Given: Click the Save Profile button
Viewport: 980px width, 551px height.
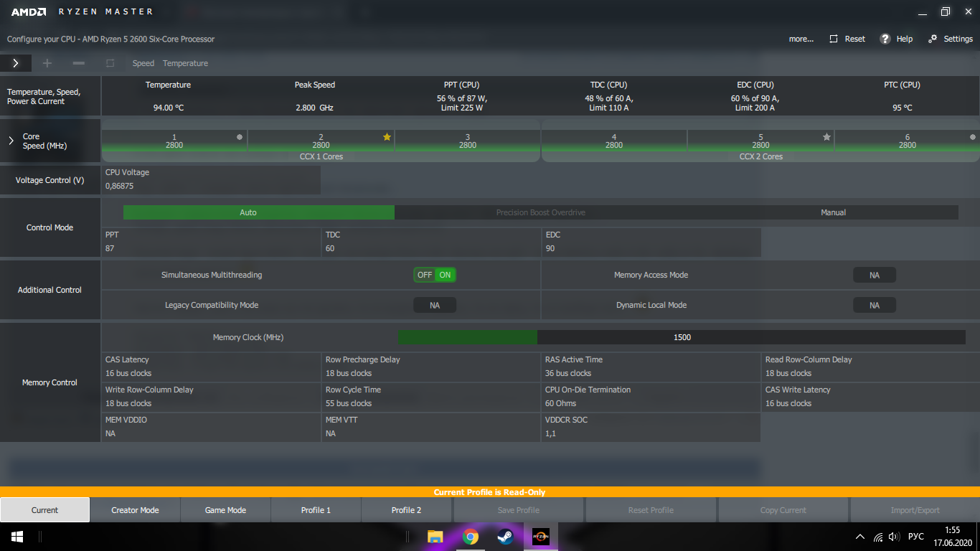Looking at the screenshot, I should (519, 510).
